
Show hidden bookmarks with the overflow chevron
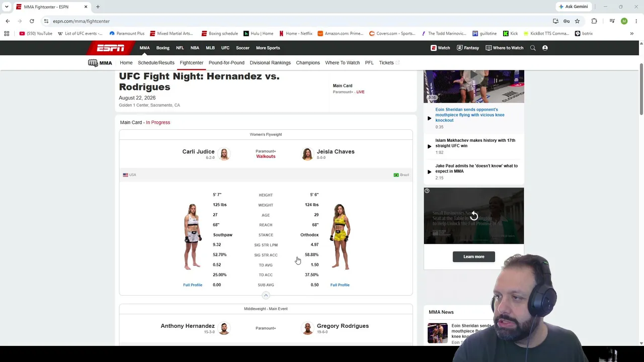coord(631,33)
